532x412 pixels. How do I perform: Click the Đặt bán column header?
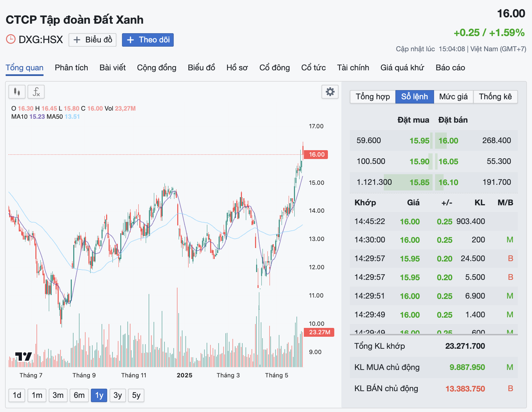coord(453,120)
